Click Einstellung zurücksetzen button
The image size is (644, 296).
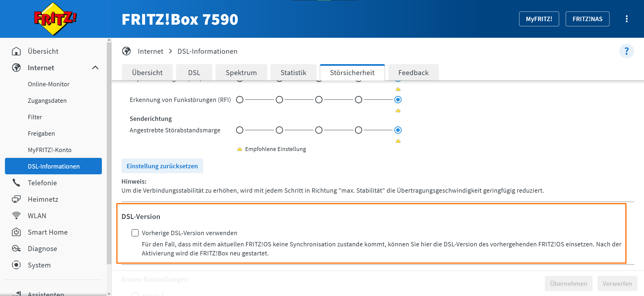(x=162, y=166)
